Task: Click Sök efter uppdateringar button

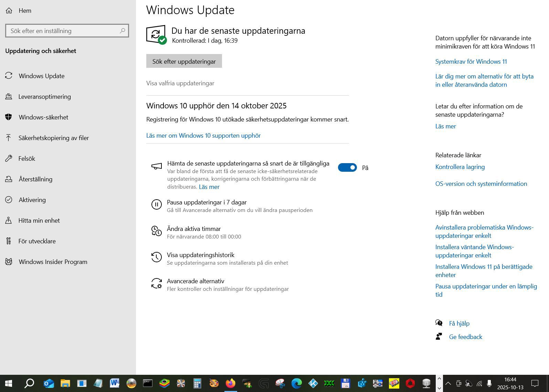Action: [184, 61]
